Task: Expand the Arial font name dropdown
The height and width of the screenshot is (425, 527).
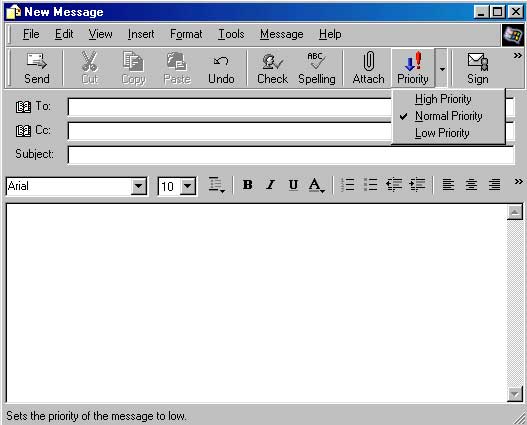Action: coord(138,186)
